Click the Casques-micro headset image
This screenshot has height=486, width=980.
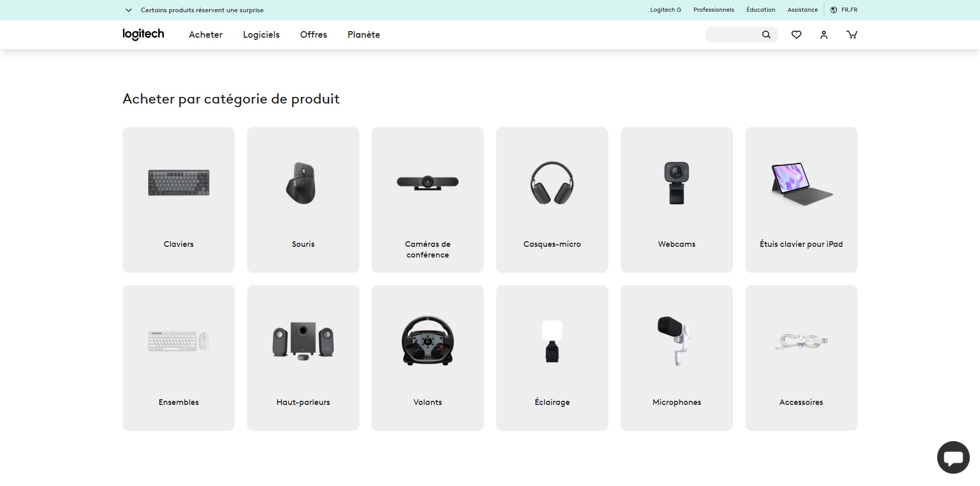(x=552, y=183)
